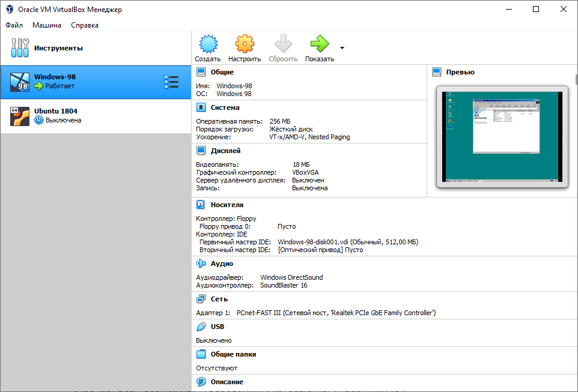Click the Система section chip icon
578x392 pixels.
(x=201, y=107)
